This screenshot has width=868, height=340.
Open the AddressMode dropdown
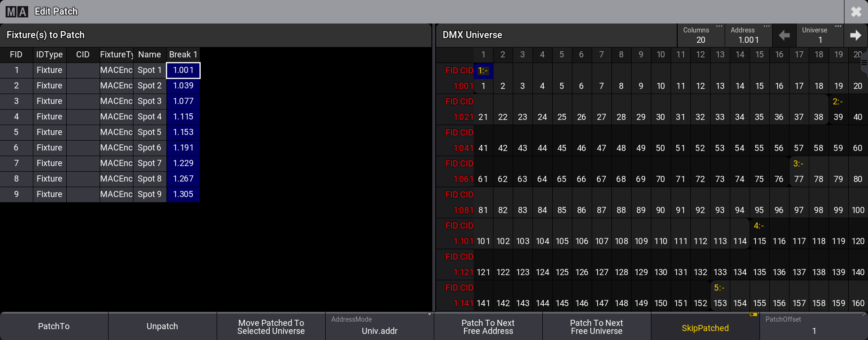coord(379,326)
